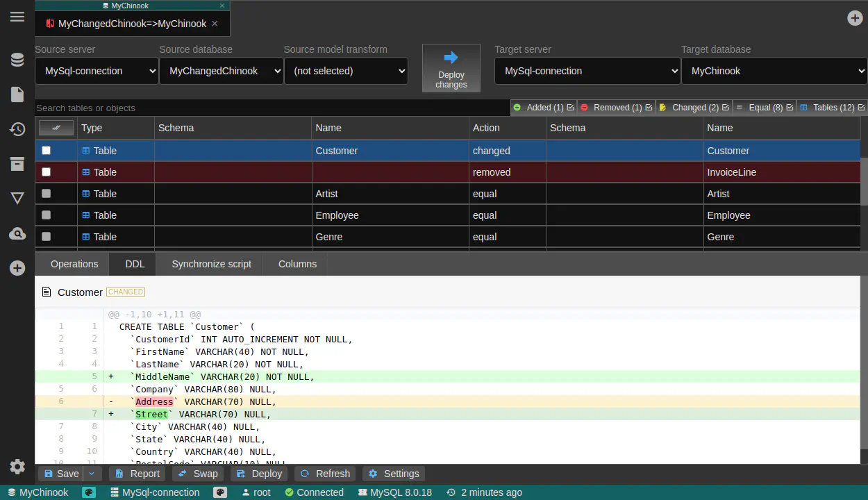Open the Target database dropdown
This screenshot has width=868, height=500.
(774, 71)
